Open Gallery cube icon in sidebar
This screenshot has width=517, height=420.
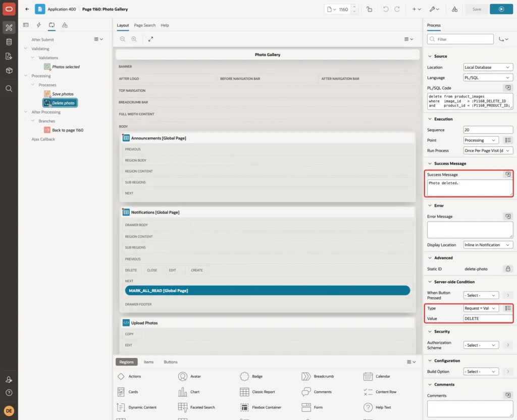coord(9,71)
